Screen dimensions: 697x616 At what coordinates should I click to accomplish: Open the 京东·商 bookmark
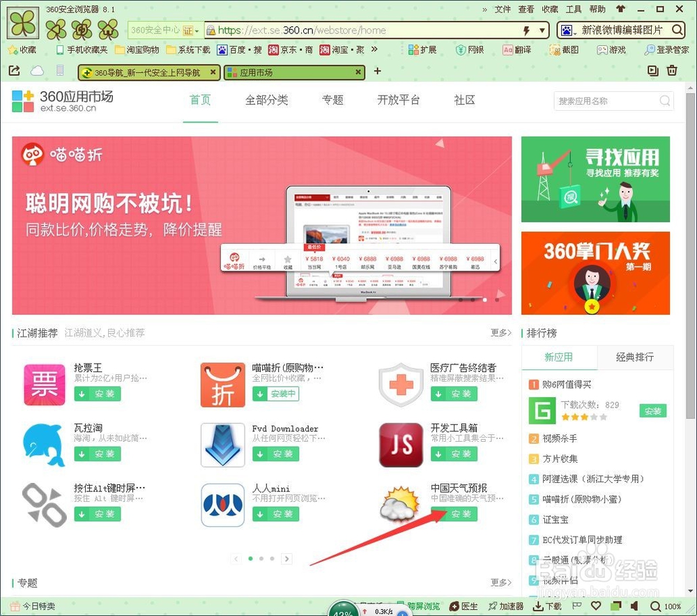[290, 49]
